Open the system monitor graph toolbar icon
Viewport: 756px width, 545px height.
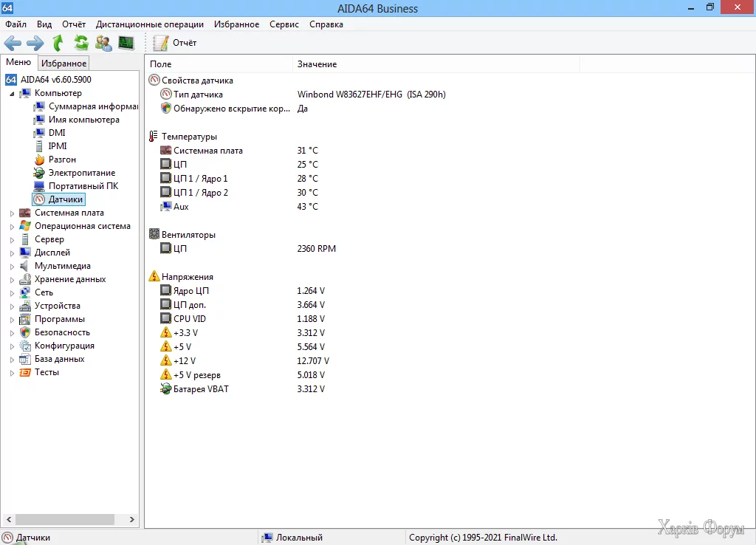click(126, 43)
